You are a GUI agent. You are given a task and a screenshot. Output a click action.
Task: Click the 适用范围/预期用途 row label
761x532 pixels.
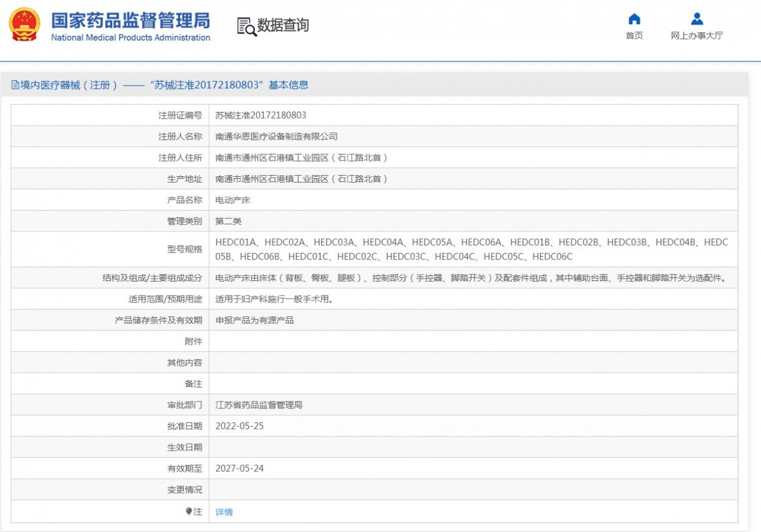165,299
